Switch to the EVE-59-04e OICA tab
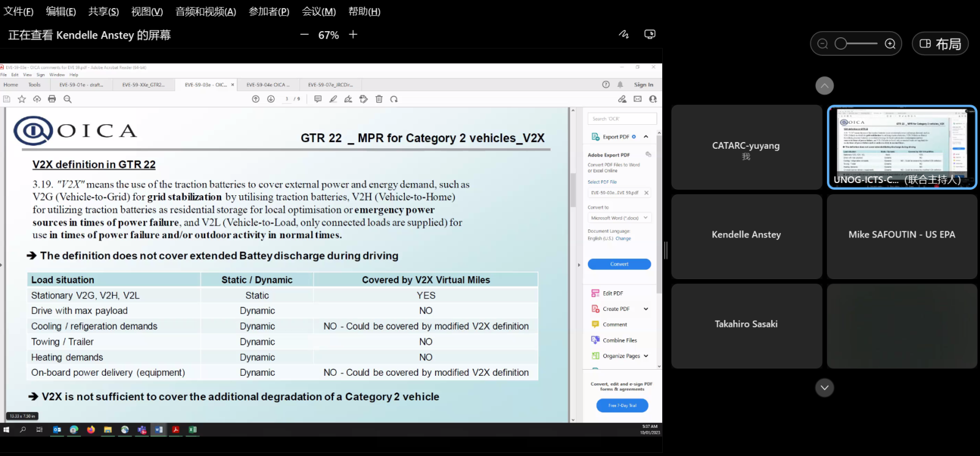 click(268, 85)
